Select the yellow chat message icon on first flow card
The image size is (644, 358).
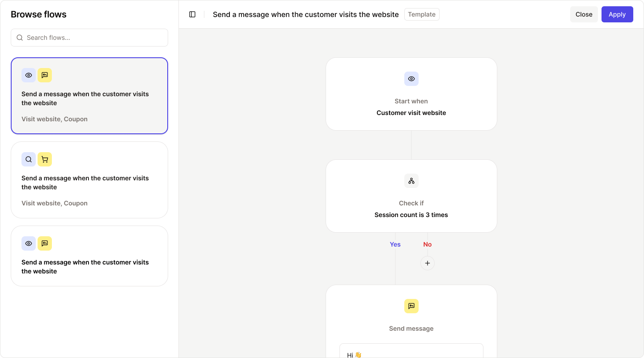[x=44, y=75]
